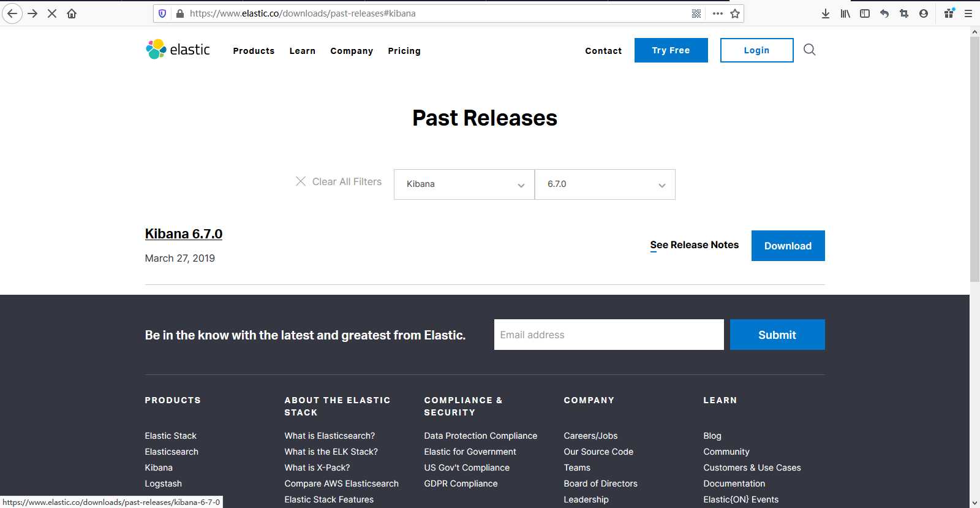Click the Elastic logo

click(178, 49)
